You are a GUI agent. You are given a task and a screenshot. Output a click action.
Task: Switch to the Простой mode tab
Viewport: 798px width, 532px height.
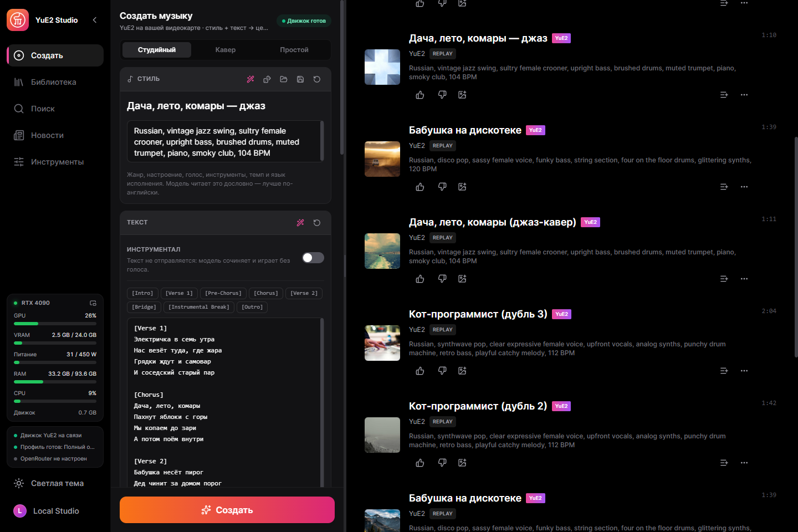(294, 50)
